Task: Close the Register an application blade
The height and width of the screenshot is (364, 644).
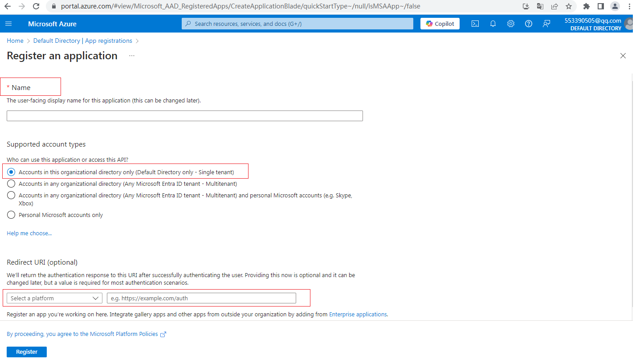Action: (x=623, y=56)
